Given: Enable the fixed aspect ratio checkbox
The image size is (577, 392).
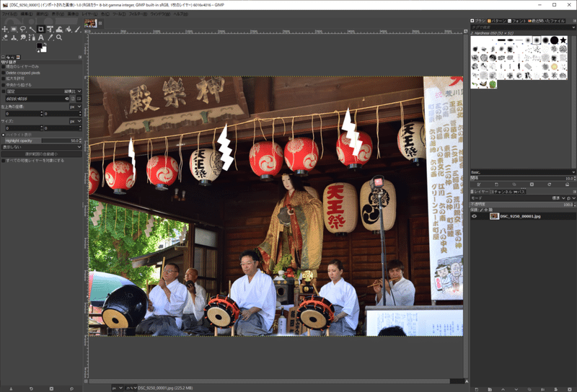Looking at the screenshot, I should pyautogui.click(x=4, y=92).
